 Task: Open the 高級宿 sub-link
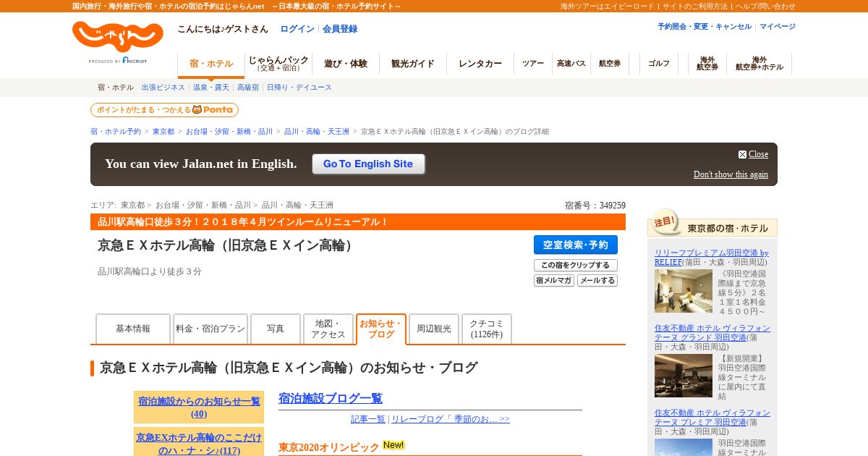248,88
